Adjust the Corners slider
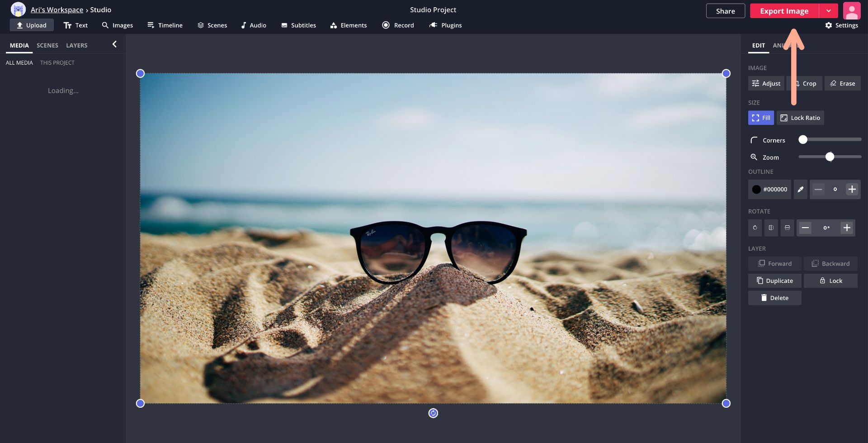 point(803,139)
